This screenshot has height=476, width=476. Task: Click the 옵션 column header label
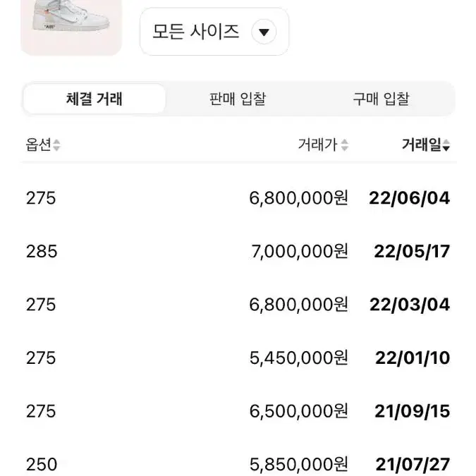click(x=39, y=145)
